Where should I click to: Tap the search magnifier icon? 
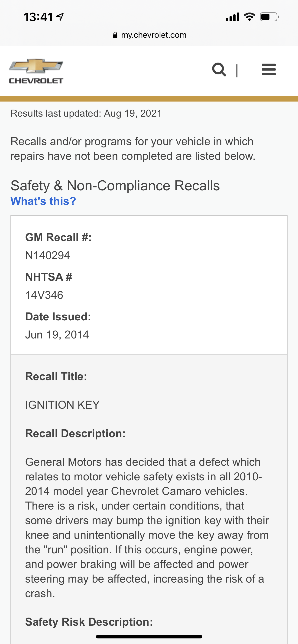coord(219,70)
